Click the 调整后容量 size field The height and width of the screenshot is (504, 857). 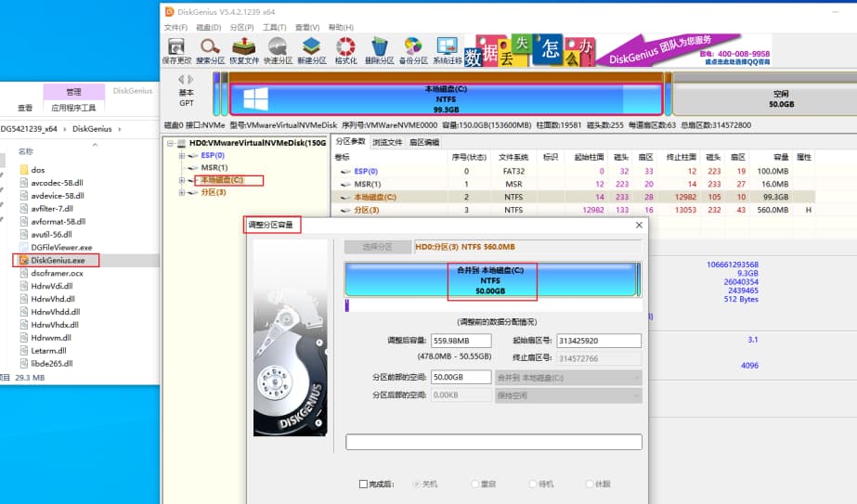461,341
